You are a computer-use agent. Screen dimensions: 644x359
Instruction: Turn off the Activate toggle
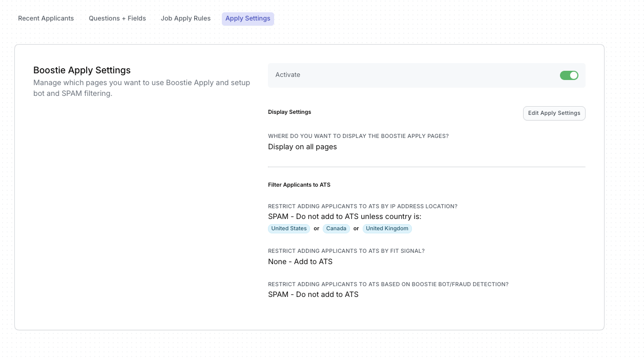tap(569, 75)
